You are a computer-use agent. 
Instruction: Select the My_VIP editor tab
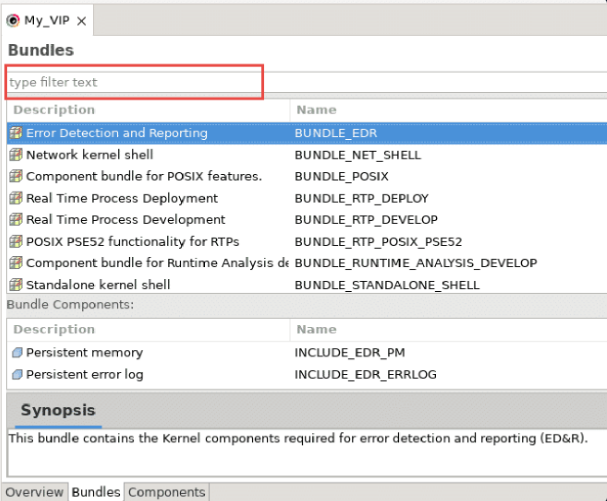pos(47,20)
